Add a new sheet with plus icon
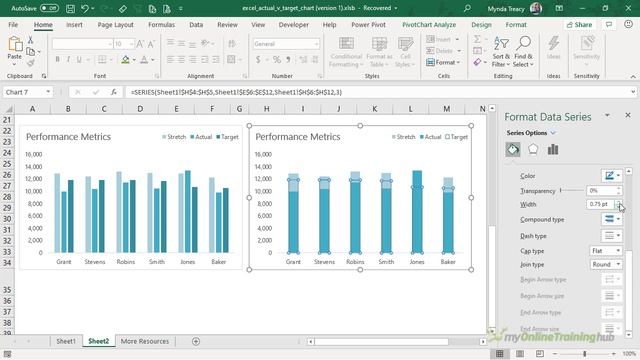640x360 pixels. 196,341
